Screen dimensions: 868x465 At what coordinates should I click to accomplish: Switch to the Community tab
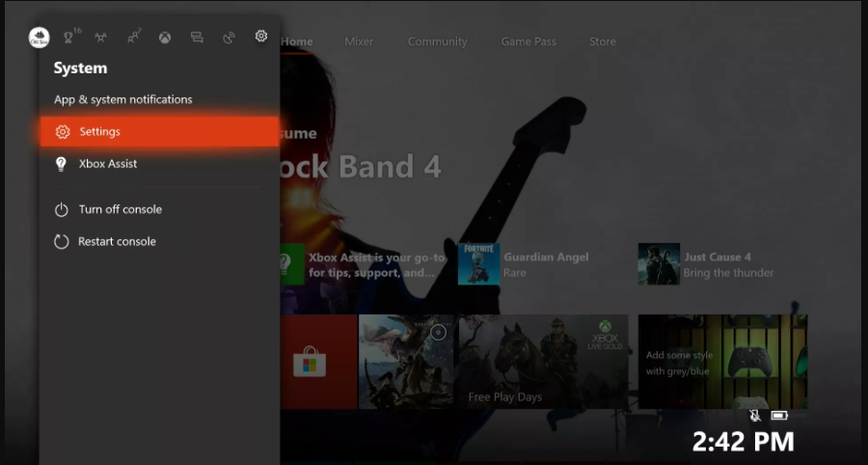pyautogui.click(x=437, y=41)
